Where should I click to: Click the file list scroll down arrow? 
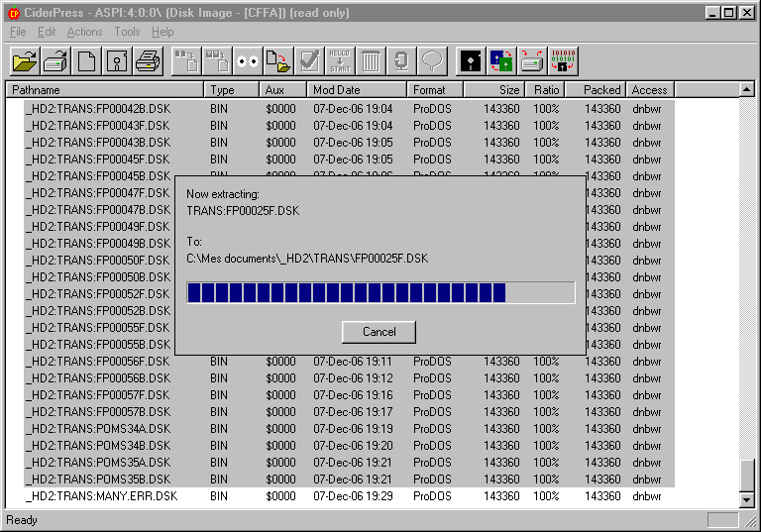tap(746, 499)
